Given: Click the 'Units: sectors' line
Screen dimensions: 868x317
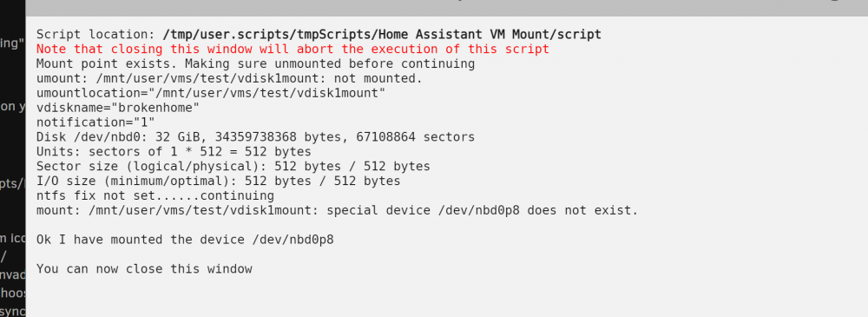Looking at the screenshot, I should coord(174,151).
